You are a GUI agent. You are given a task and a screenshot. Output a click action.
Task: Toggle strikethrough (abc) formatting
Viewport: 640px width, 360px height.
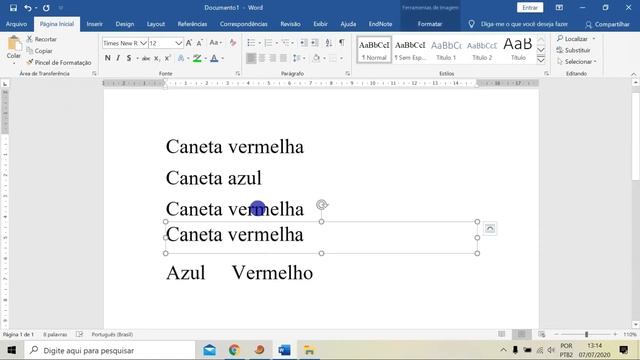point(146,58)
